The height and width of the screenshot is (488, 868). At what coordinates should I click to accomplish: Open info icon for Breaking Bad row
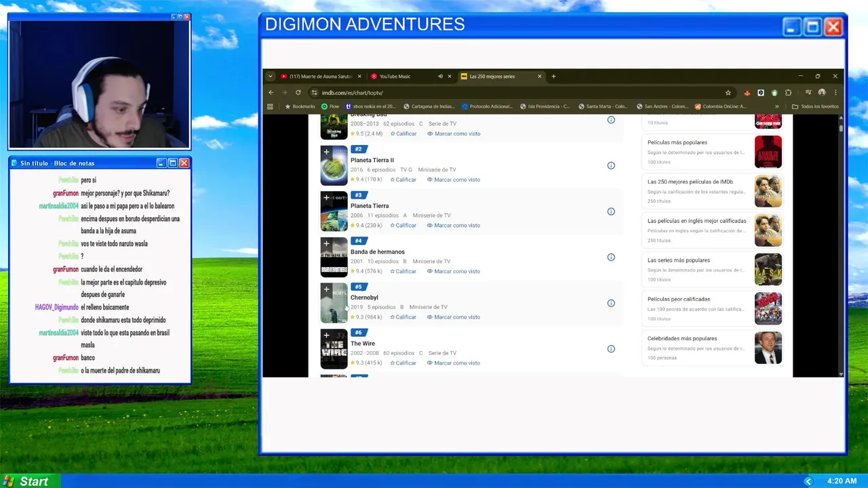click(x=611, y=120)
